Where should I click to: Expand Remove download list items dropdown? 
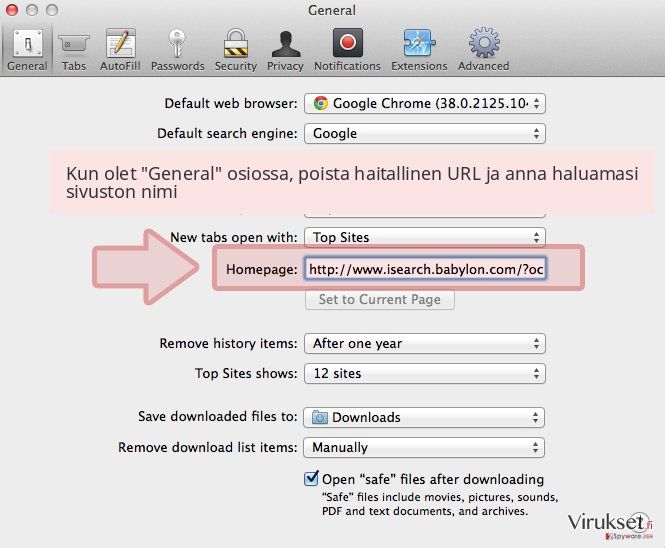pyautogui.click(x=424, y=447)
